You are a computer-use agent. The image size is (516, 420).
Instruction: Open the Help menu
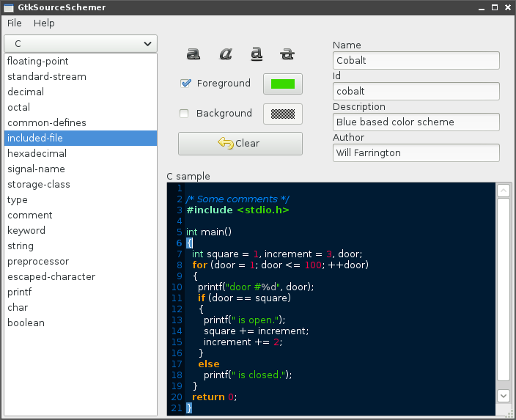tap(44, 23)
